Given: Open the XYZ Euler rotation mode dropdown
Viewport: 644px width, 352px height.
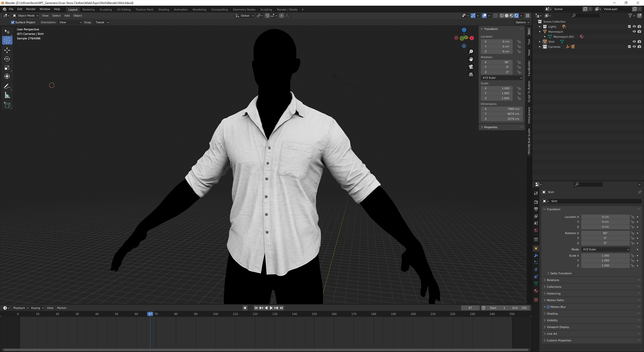Looking at the screenshot, I should click(x=501, y=78).
